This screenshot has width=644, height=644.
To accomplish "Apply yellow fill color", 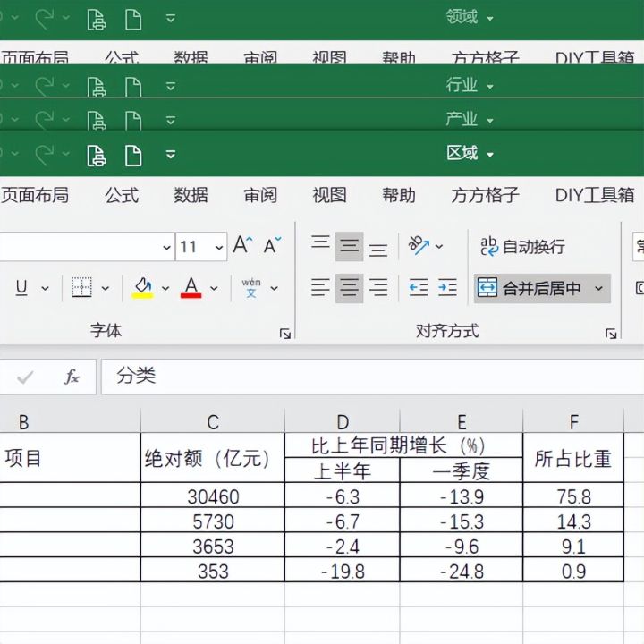I will pyautogui.click(x=142, y=287).
